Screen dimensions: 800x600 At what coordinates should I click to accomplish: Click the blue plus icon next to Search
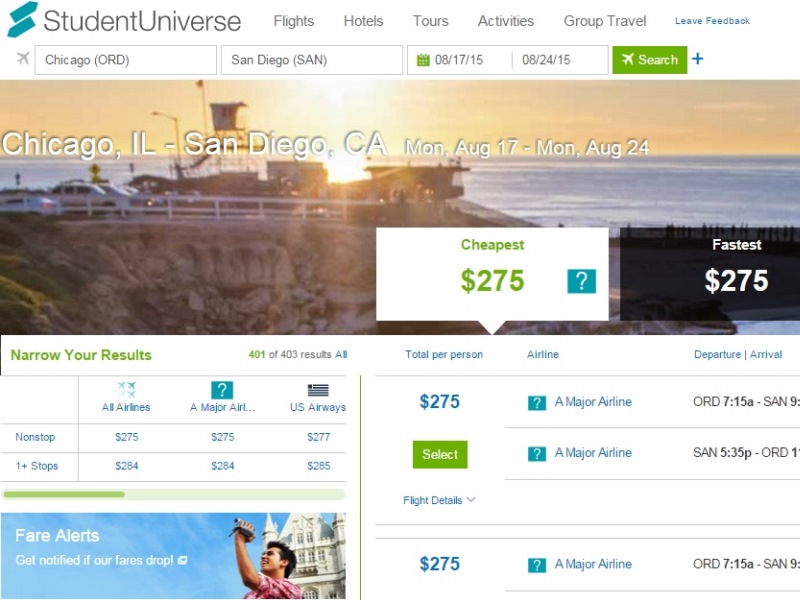pos(697,59)
